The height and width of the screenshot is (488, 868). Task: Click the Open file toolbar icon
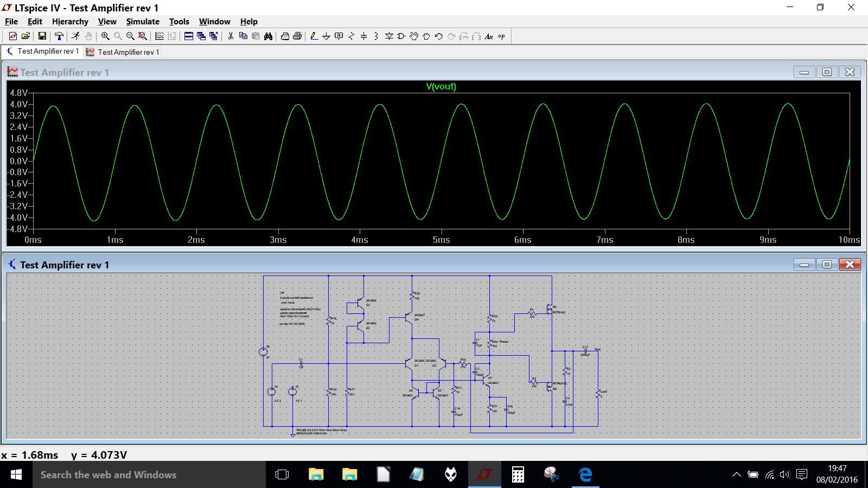click(x=25, y=36)
